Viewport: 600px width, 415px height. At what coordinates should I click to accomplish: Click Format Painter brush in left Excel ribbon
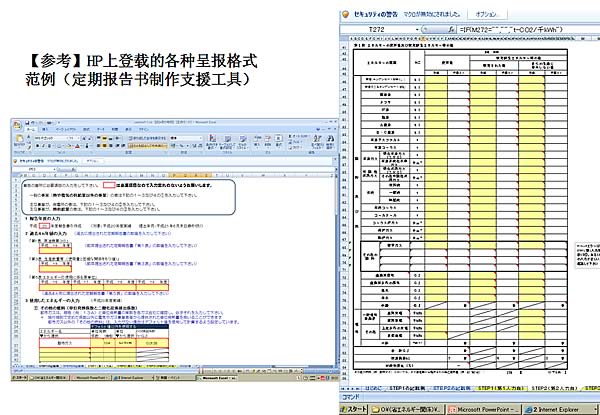(x=29, y=147)
